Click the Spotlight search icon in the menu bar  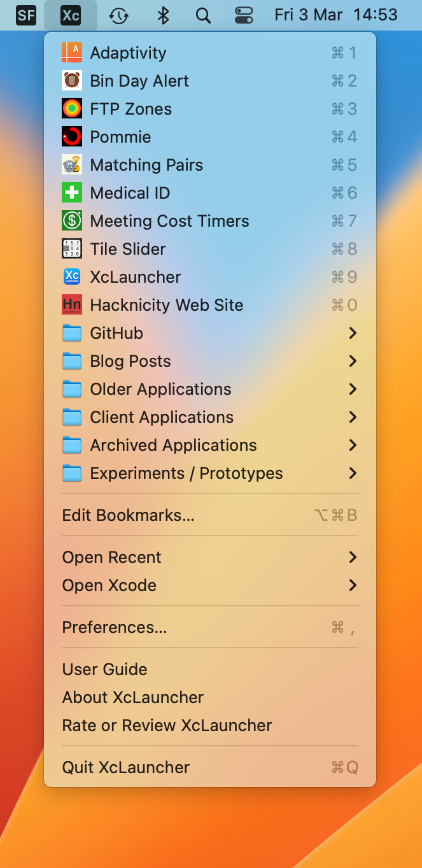coord(203,15)
